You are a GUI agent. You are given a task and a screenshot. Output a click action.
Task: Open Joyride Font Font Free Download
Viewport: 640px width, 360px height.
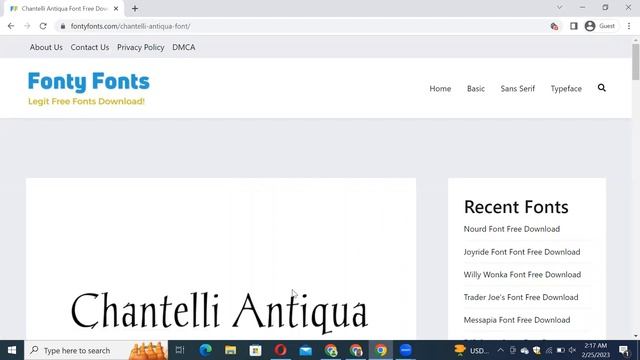tap(522, 252)
